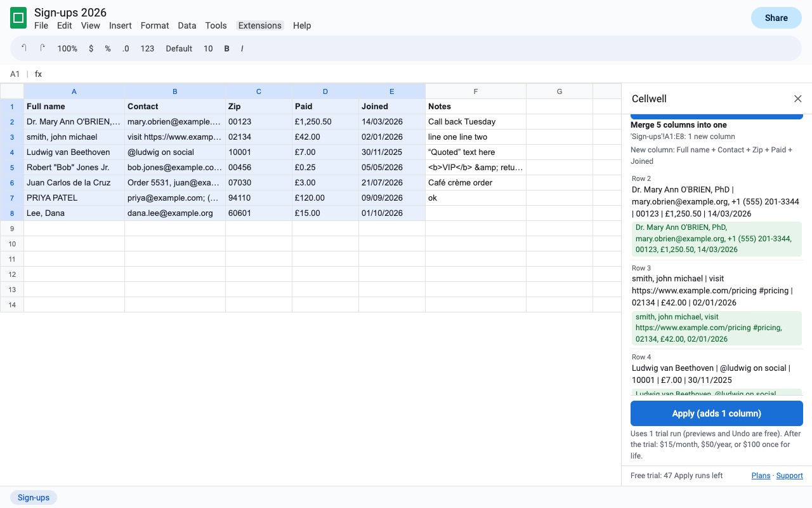Open the zoom level 100% dropdown
Image resolution: width=812 pixels, height=508 pixels.
pos(67,48)
